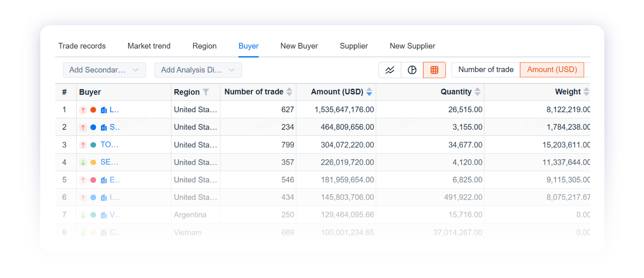This screenshot has width=644, height=278.
Task: Click the blue color dot in row 2
Action: 93,127
